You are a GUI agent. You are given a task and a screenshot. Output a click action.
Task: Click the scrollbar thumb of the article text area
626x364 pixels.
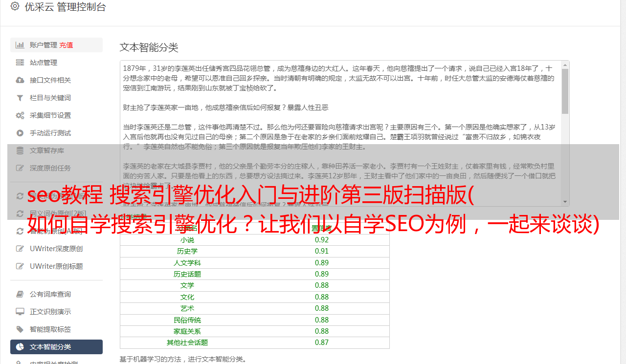pos(565,91)
